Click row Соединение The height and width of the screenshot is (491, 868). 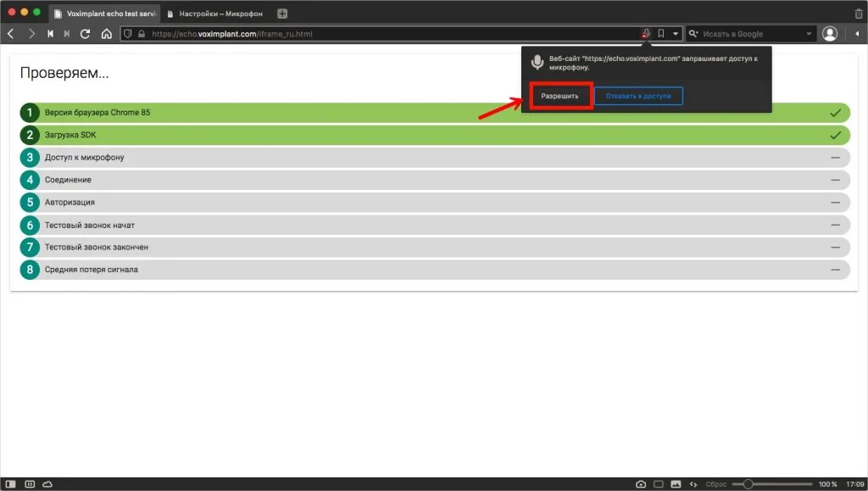[x=435, y=180]
